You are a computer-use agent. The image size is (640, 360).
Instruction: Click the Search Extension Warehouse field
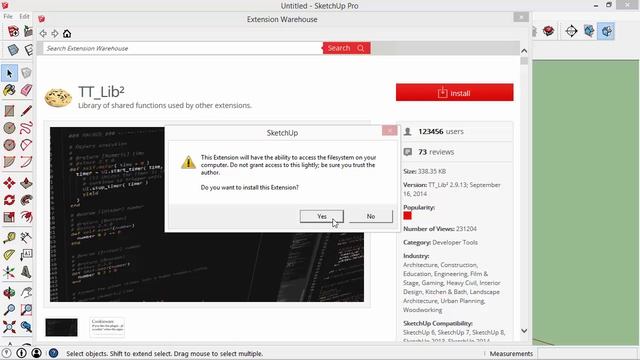point(183,48)
